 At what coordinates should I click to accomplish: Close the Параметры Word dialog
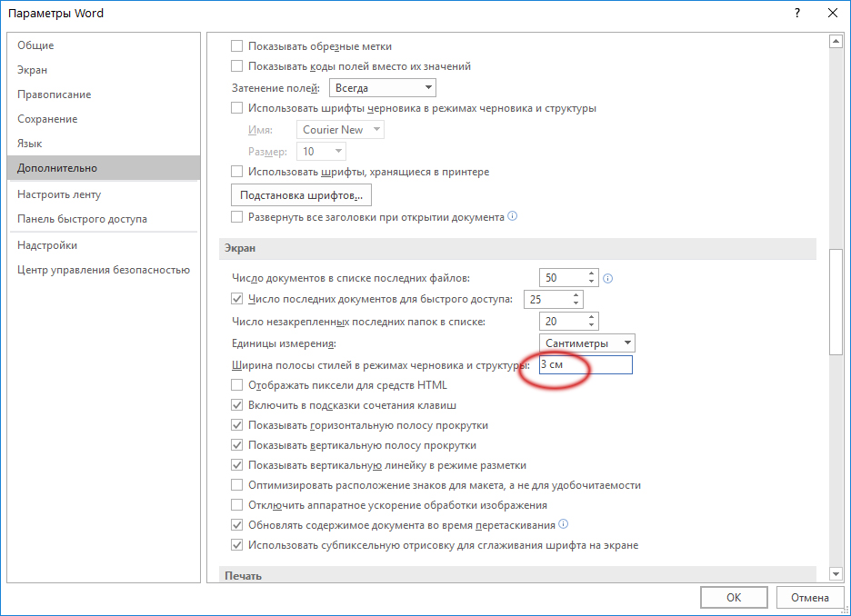833,13
